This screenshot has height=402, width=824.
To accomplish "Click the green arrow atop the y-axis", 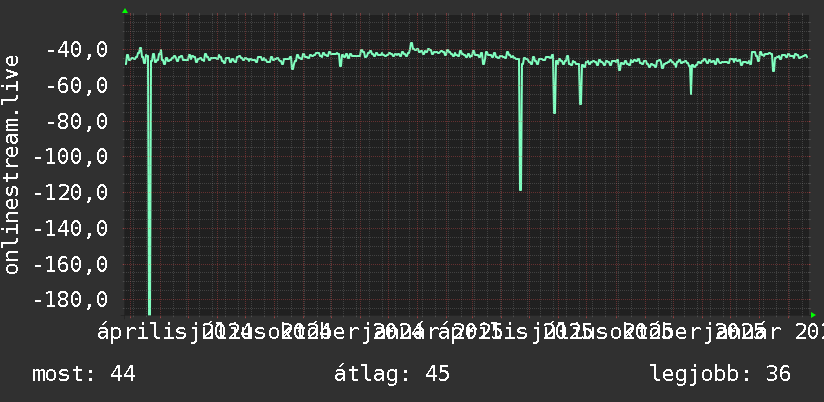I will click(125, 11).
